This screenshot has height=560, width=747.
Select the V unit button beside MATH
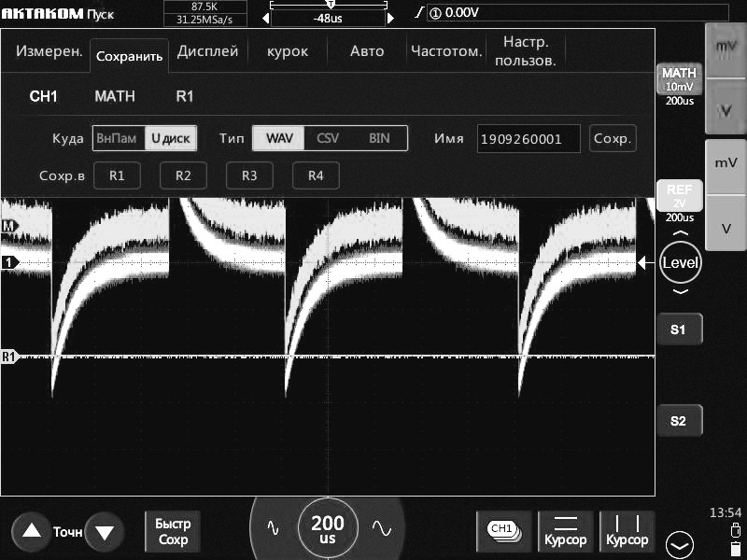pyautogui.click(x=726, y=107)
